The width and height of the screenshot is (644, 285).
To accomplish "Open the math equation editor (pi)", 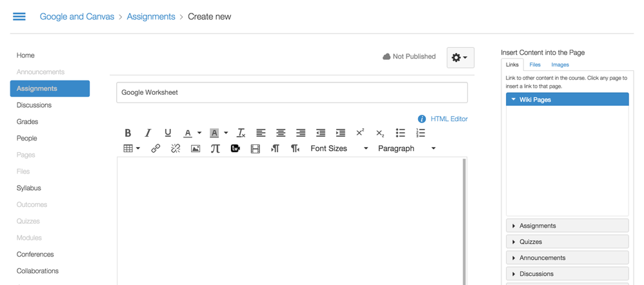I will coord(216,148).
